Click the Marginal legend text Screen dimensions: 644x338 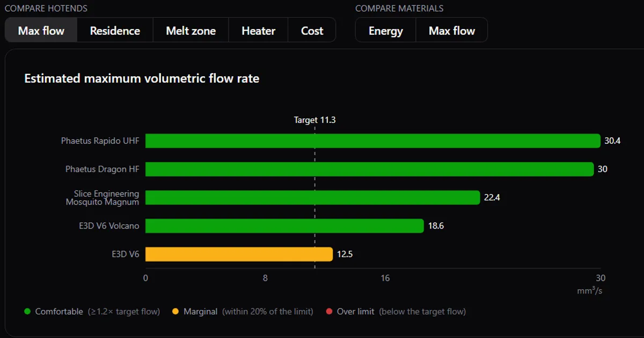click(x=200, y=311)
